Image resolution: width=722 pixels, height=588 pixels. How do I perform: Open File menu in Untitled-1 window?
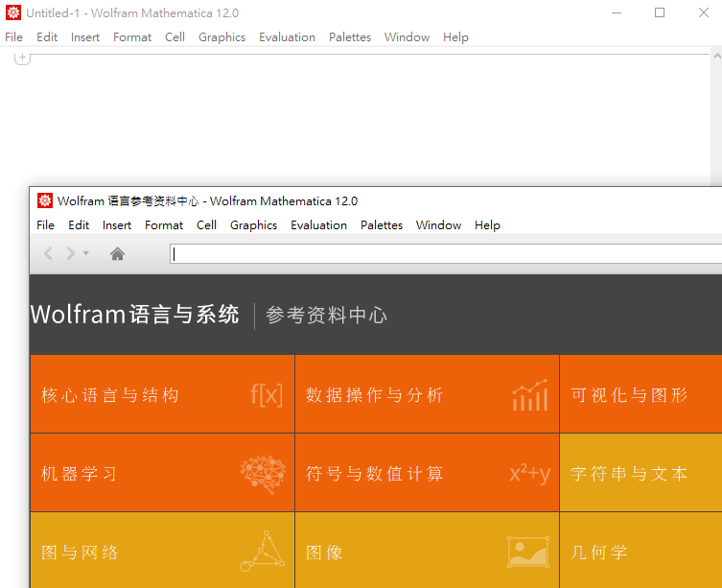13,37
